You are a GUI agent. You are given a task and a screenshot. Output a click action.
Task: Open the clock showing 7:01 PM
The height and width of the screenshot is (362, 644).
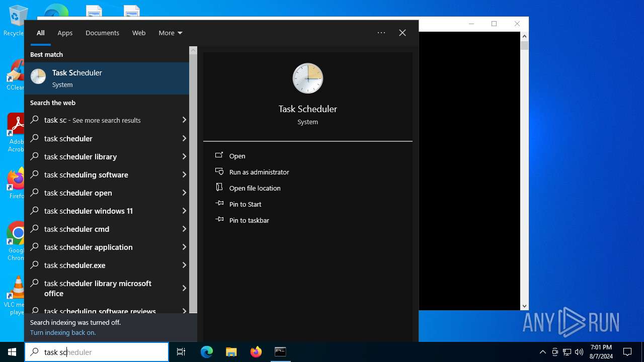coord(601,352)
